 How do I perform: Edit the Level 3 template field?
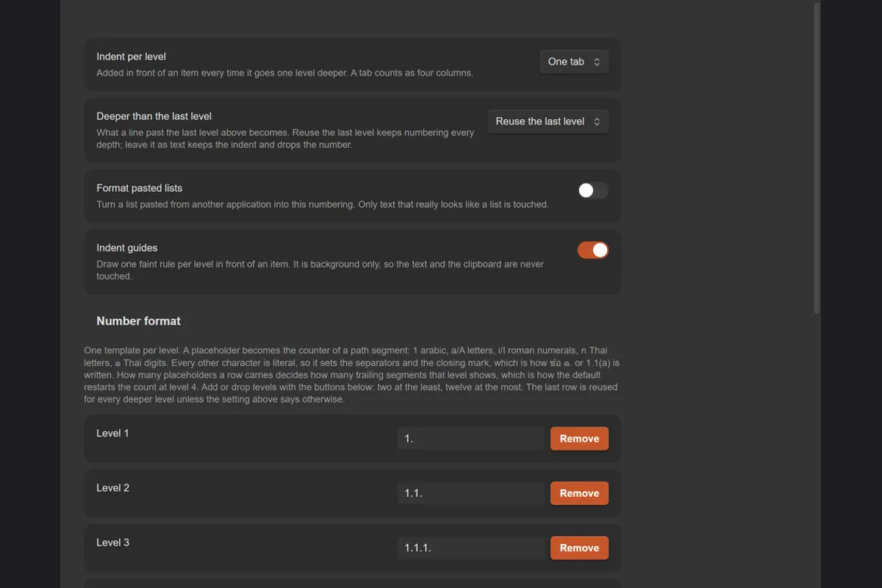(x=471, y=548)
